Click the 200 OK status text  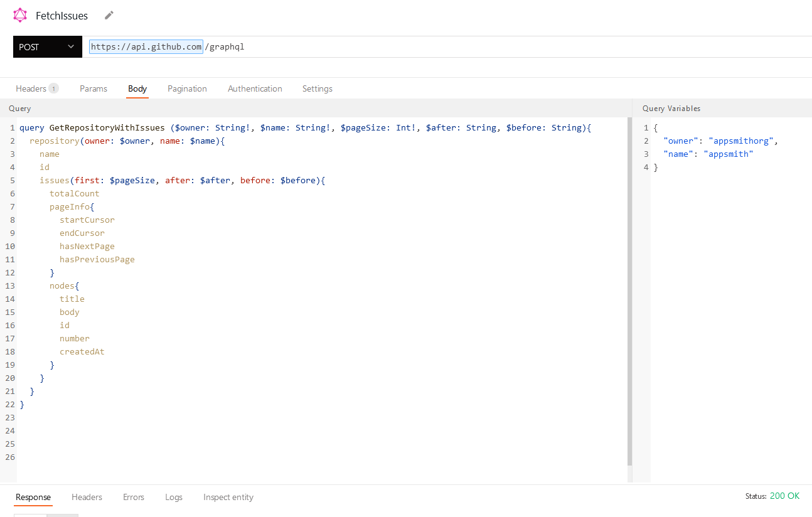pyautogui.click(x=784, y=496)
